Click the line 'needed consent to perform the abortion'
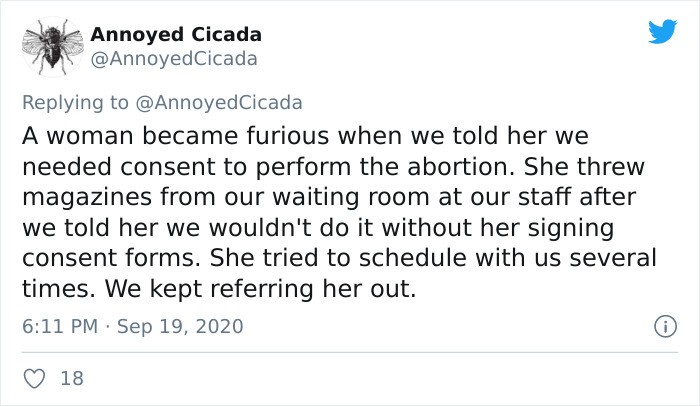 [333, 167]
